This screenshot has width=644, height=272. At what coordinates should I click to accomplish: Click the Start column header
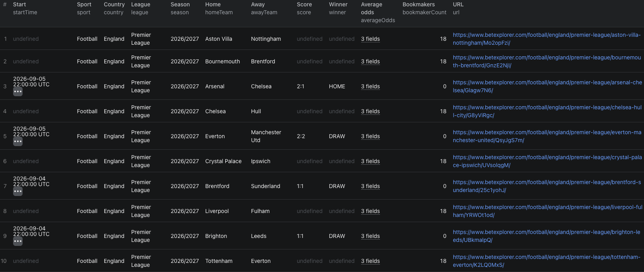coord(19,4)
